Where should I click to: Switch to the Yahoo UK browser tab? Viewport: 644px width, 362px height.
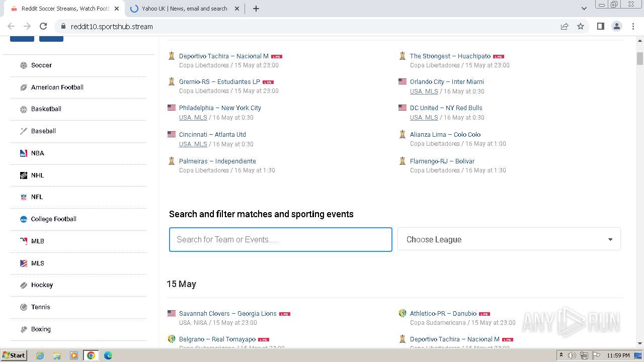tap(184, 9)
